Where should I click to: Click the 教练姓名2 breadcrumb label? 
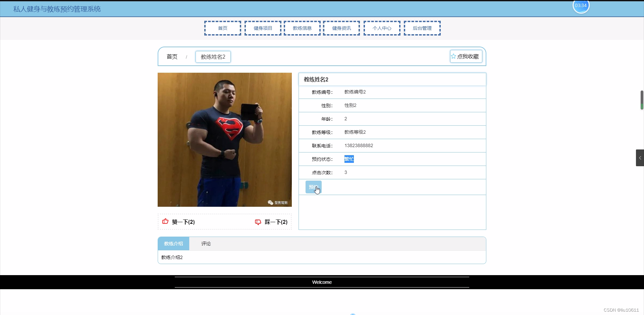tap(213, 57)
